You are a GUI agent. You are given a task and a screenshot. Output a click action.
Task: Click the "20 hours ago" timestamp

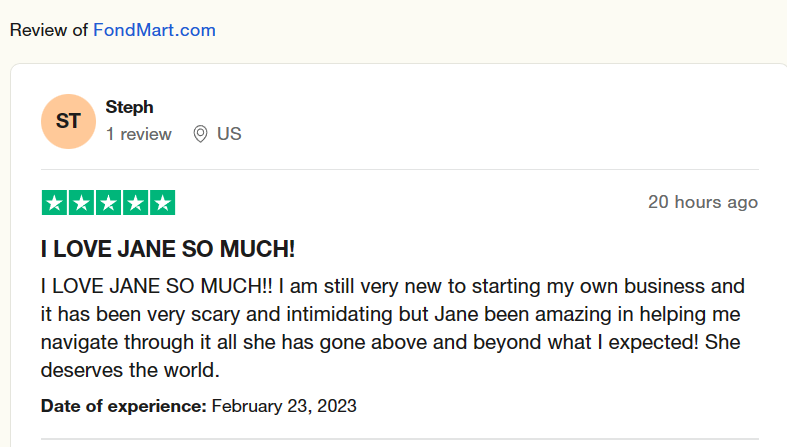click(x=702, y=202)
